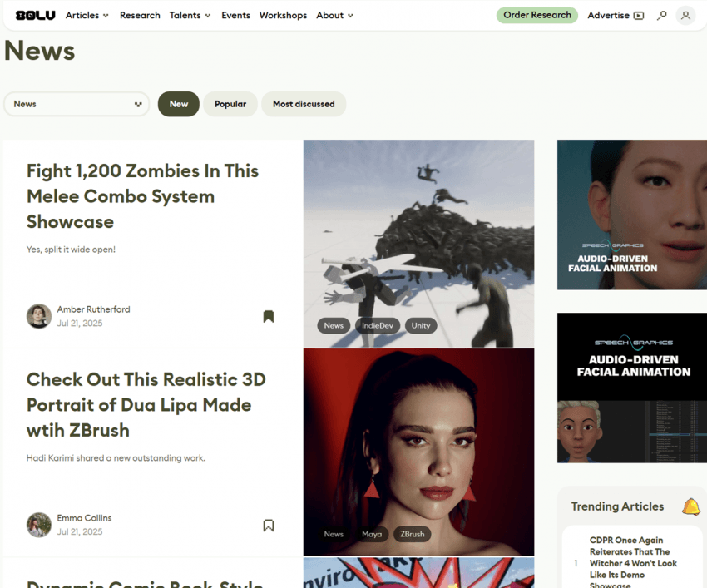Click the zombies melee combat thumbnail
707x588 pixels.
click(x=418, y=244)
